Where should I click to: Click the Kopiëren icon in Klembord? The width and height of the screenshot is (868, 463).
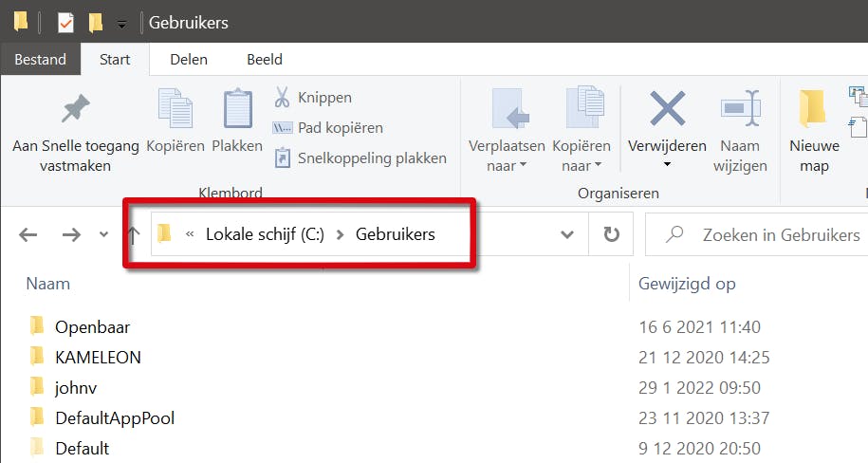[175, 110]
